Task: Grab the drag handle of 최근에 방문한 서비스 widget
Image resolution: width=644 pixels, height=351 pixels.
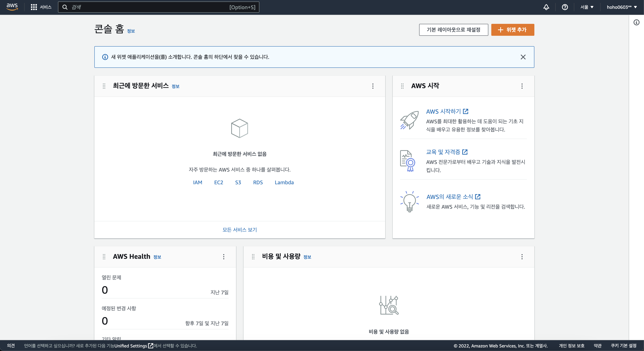Action: 104,86
